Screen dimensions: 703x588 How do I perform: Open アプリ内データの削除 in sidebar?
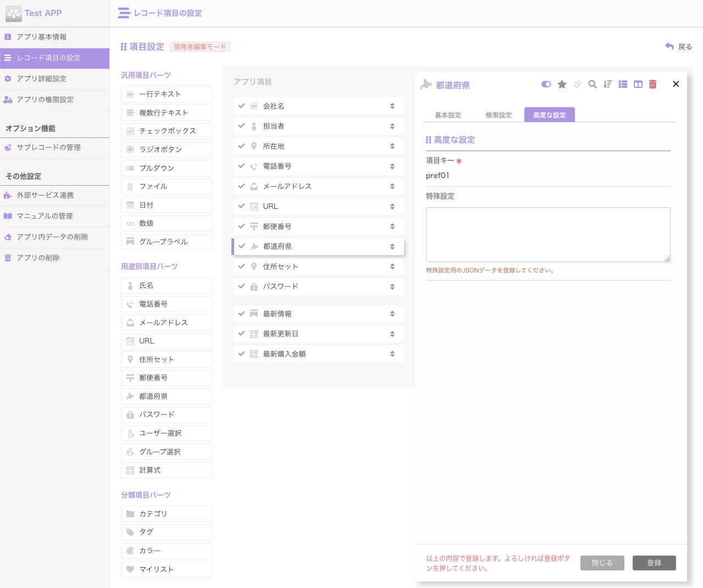54,237
